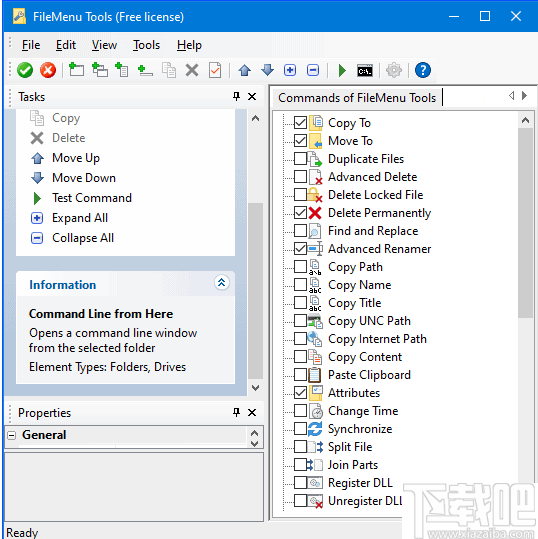Click the toolbar Expand All plus icon

click(290, 70)
